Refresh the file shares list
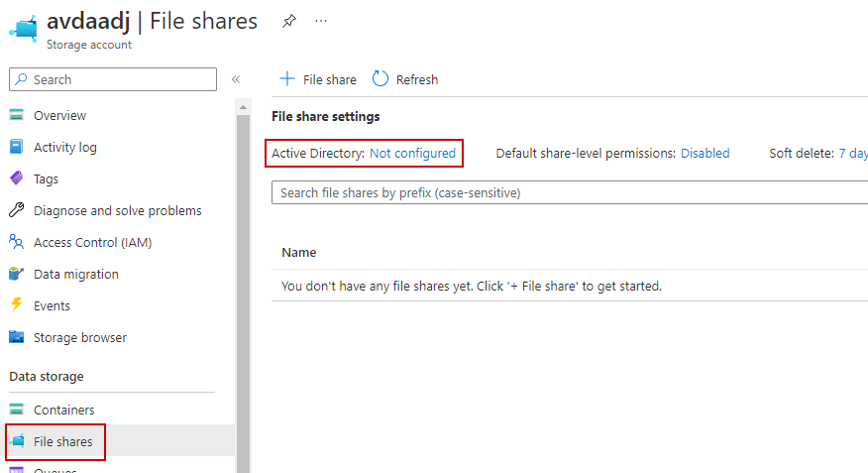This screenshot has width=868, height=473. 405,79
